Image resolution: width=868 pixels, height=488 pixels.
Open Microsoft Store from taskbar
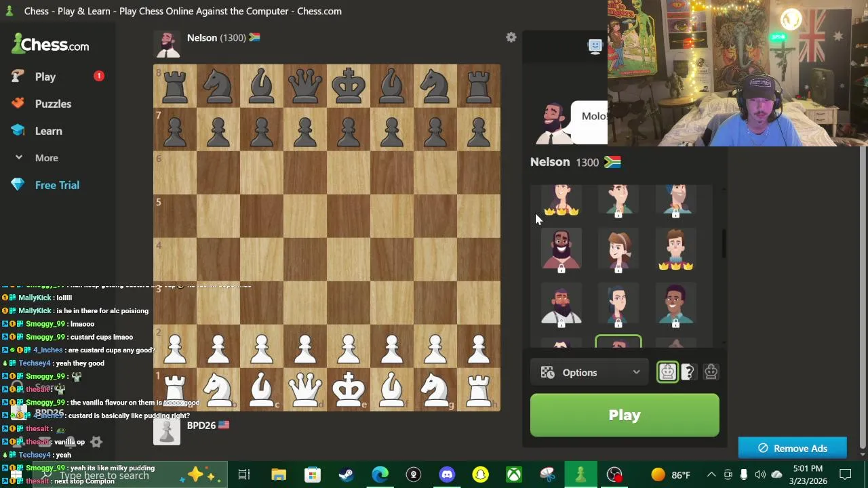[312, 474]
